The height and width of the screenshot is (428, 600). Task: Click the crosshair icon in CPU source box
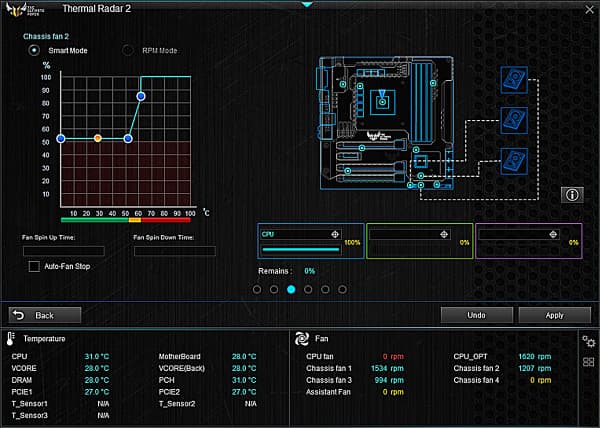335,234
